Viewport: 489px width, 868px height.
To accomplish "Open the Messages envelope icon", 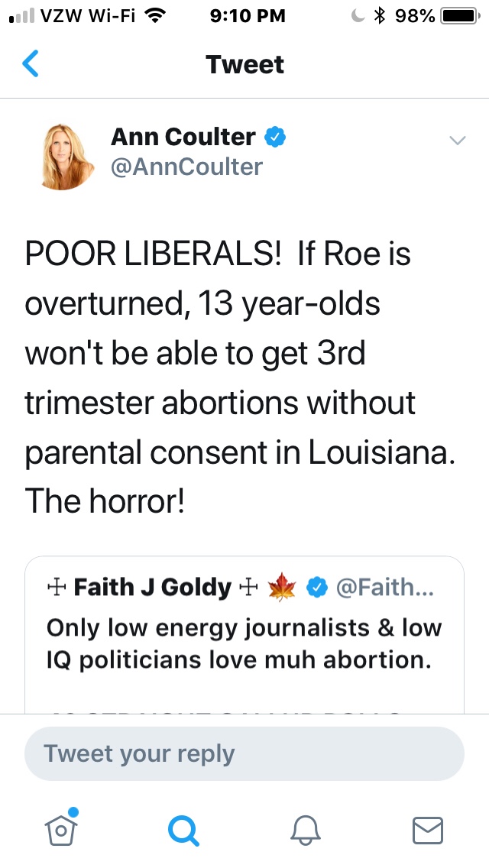I will 427,828.
